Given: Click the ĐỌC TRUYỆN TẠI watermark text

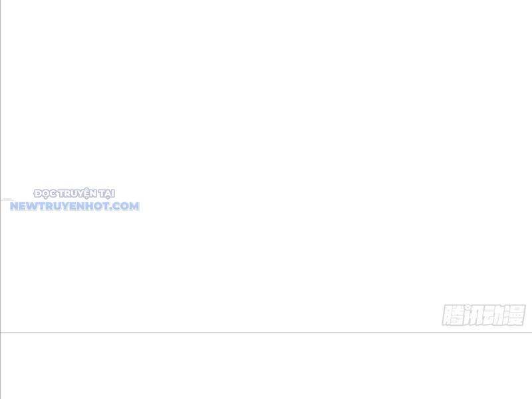Looking at the screenshot, I should (74, 194).
